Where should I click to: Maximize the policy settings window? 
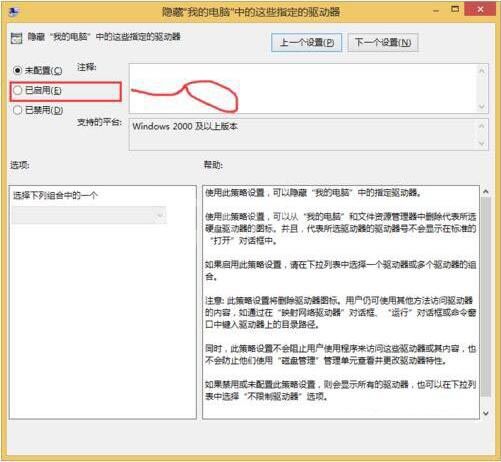455,9
